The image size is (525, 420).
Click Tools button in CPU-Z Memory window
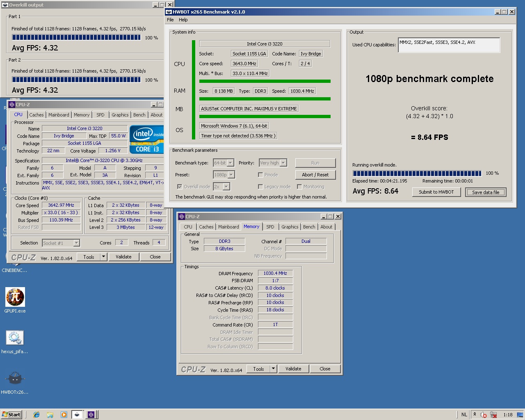(x=259, y=369)
